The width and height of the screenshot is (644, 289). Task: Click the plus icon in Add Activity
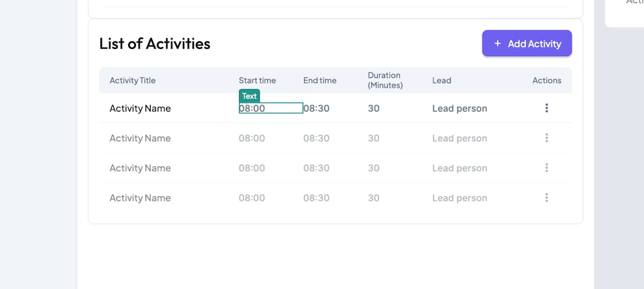[x=497, y=43]
